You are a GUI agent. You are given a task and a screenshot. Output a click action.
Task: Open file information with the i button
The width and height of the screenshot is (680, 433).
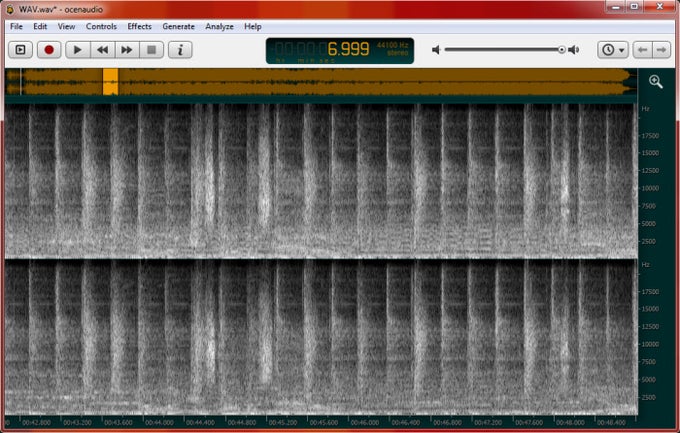[180, 50]
